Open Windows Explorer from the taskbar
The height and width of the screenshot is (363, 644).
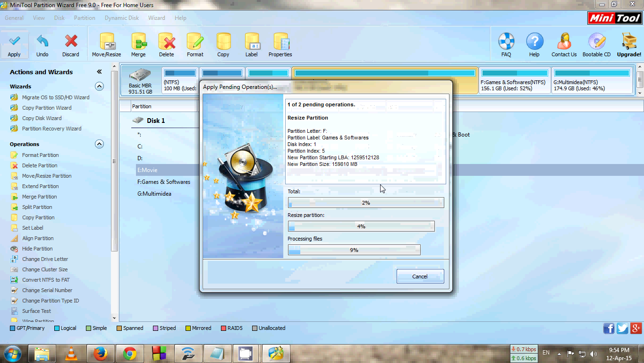coord(42,354)
